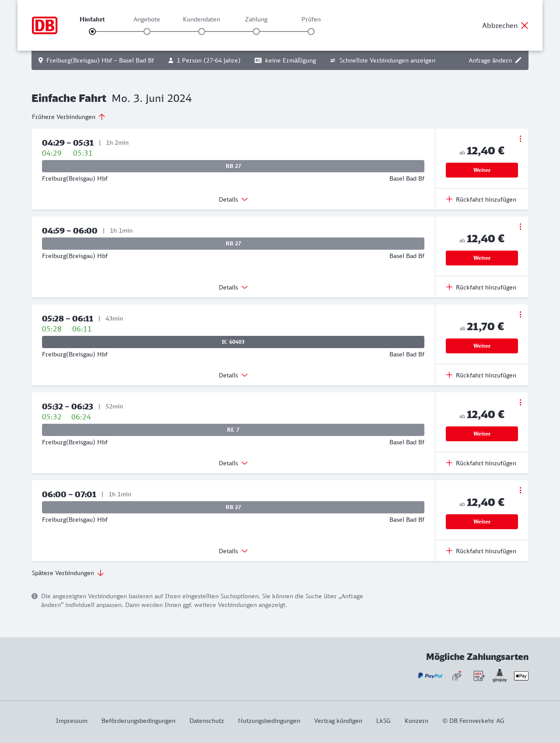Expand Details for the 06:00 RB 27 connection

point(233,551)
